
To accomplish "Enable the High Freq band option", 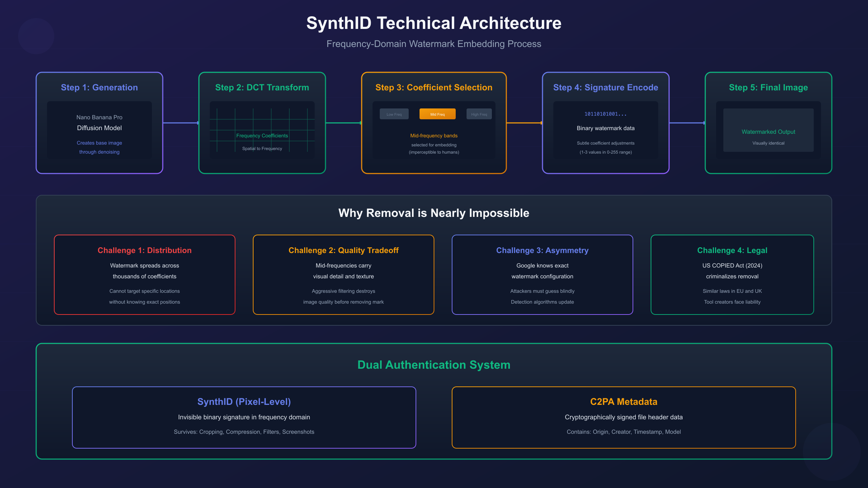I will pos(479,114).
